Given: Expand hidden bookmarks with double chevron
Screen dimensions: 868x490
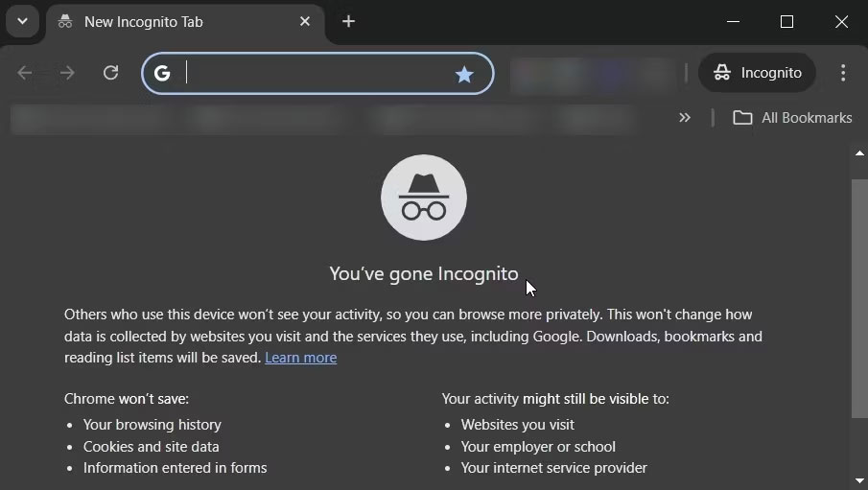Looking at the screenshot, I should 685,117.
